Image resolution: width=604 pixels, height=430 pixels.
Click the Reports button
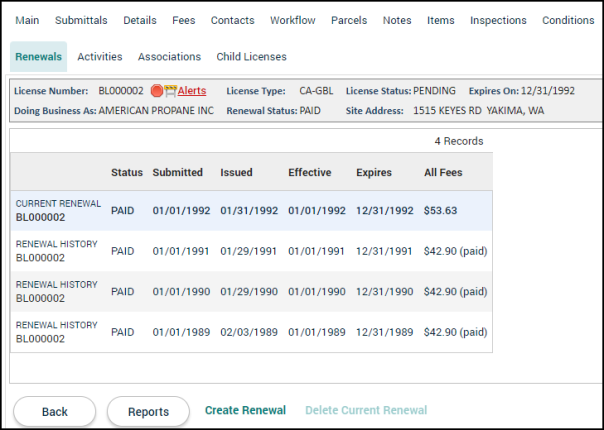pos(148,412)
